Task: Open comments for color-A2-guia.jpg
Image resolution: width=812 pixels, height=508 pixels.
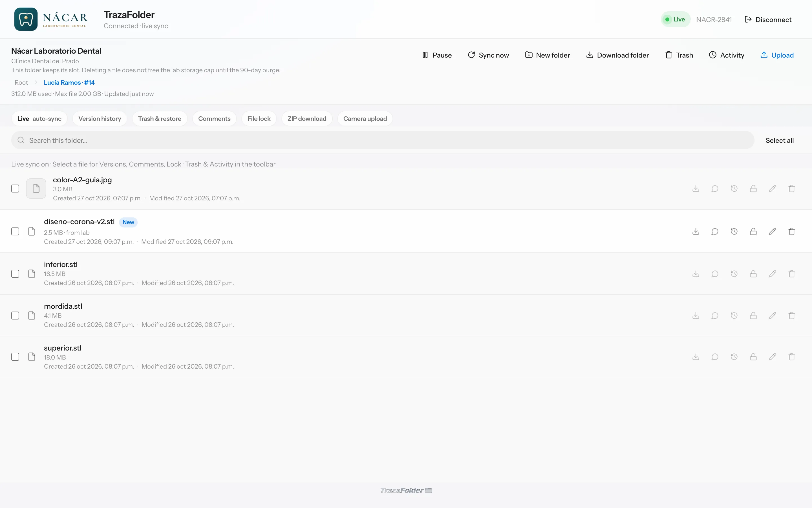Action: tap(715, 189)
